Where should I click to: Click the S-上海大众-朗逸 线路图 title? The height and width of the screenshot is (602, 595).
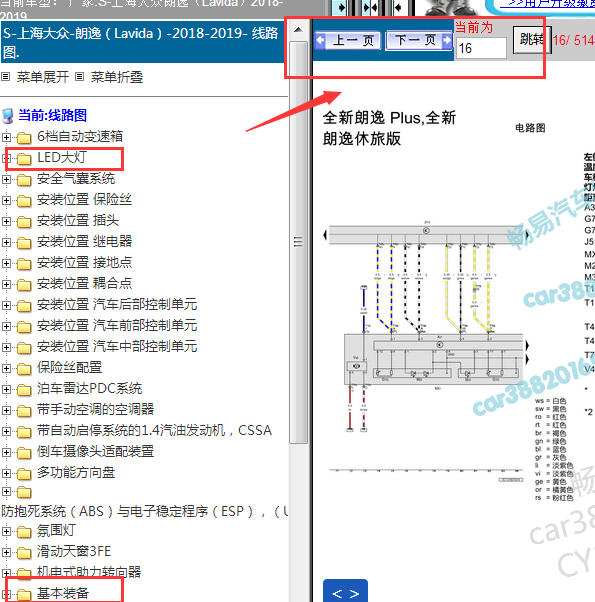pos(140,42)
